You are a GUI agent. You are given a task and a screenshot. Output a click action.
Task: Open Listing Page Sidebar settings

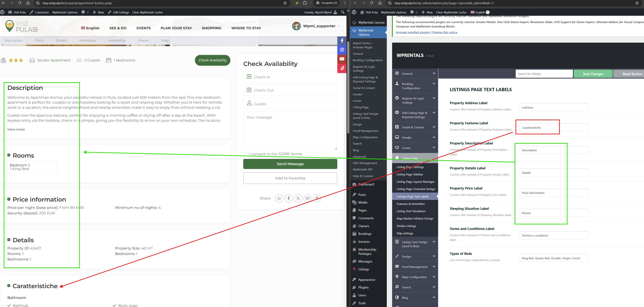pos(410,174)
